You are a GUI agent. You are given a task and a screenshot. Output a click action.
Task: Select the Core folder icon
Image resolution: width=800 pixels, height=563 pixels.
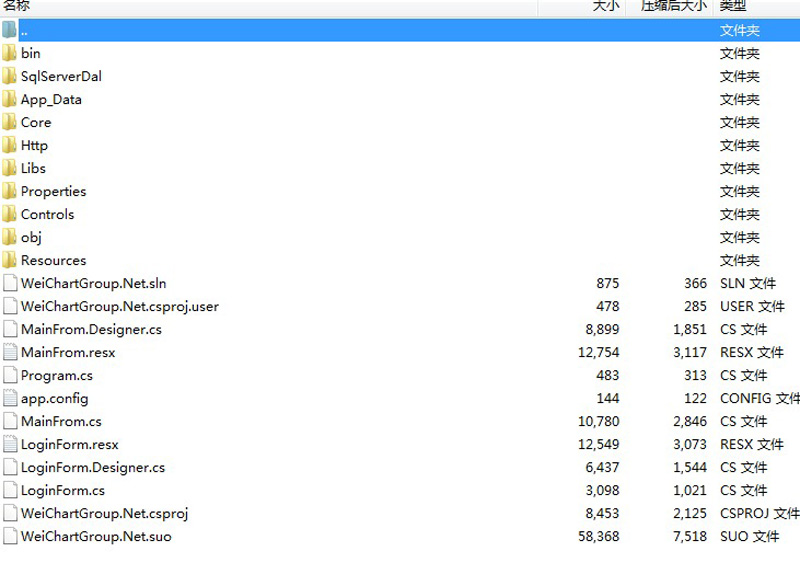pyautogui.click(x=9, y=122)
